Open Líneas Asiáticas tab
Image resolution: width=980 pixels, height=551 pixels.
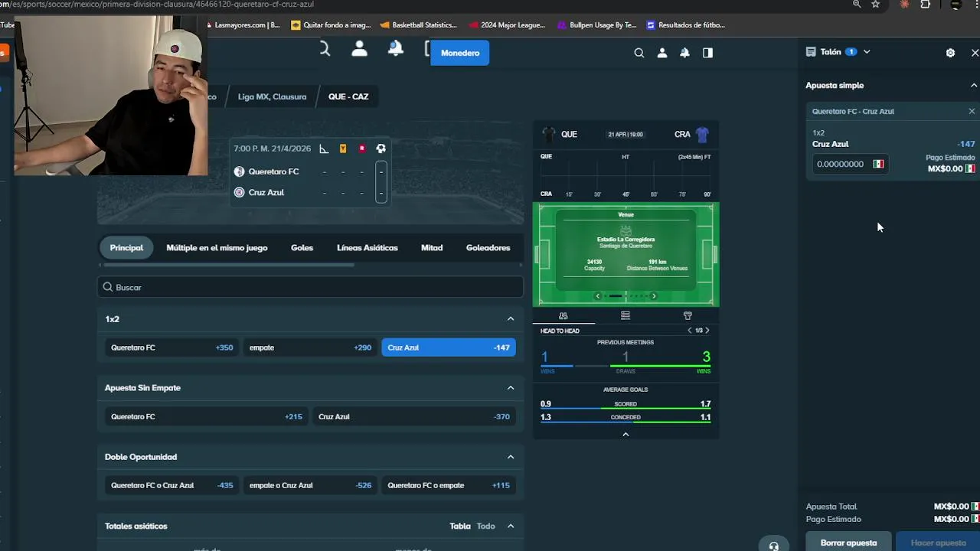click(x=367, y=248)
